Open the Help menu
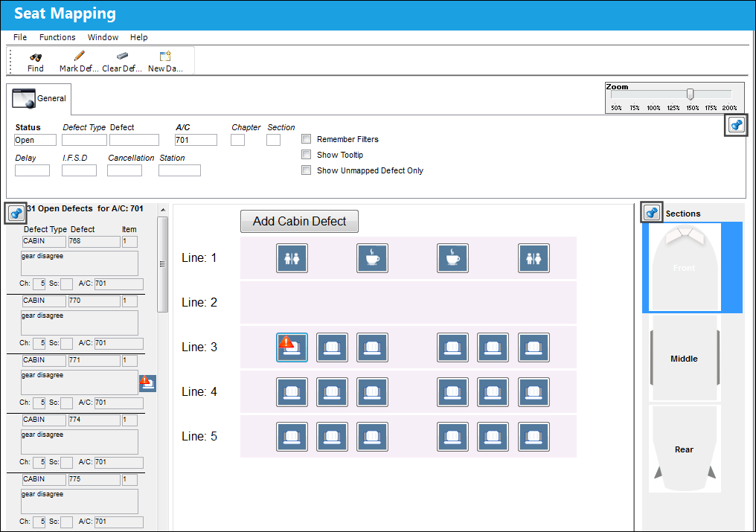 pyautogui.click(x=139, y=37)
